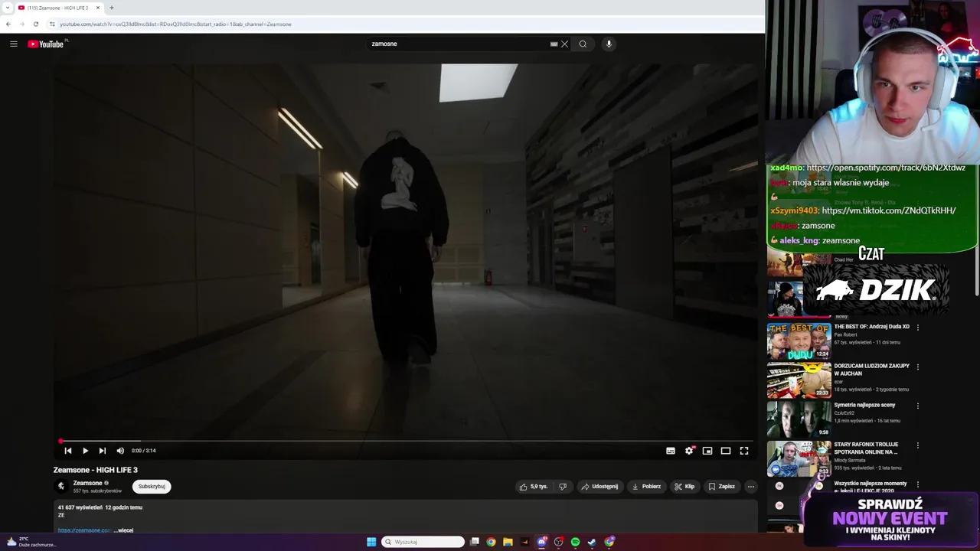Open the weather widget showing 21°C
This screenshot has height=551, width=980.
tap(32, 542)
